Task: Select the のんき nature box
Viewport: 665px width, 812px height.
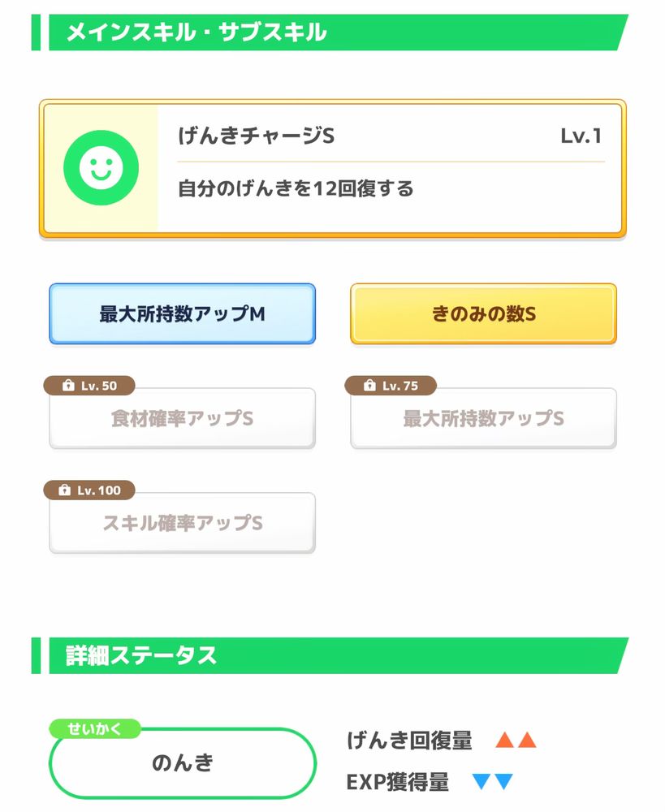Action: tap(183, 762)
